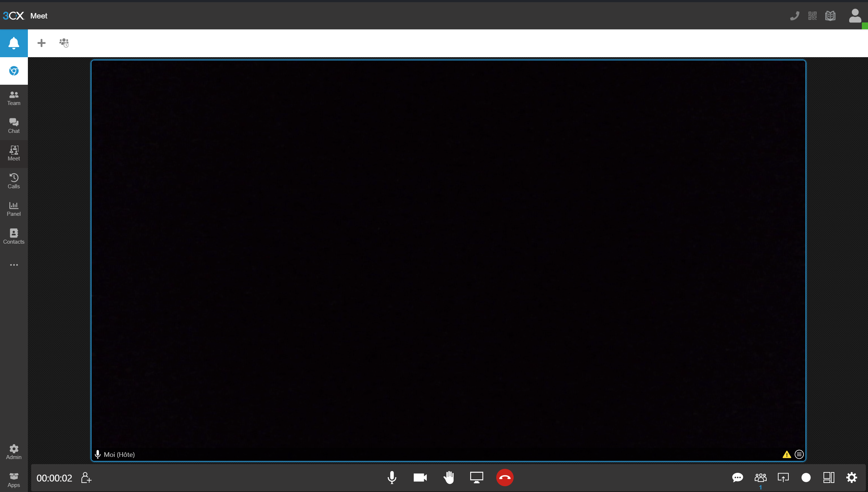Open the Team section
The width and height of the screenshot is (868, 492).
coord(14,98)
